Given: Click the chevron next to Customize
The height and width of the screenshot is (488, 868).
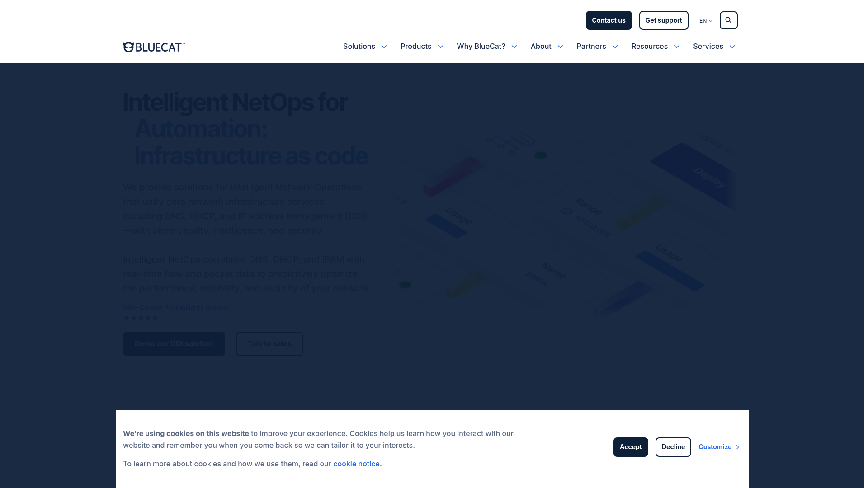Looking at the screenshot, I should (x=738, y=447).
